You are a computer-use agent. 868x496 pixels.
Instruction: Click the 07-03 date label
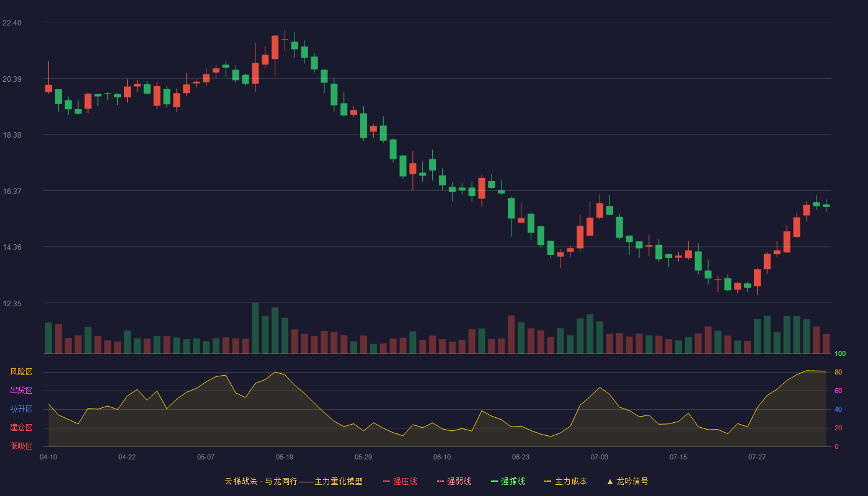(x=600, y=457)
